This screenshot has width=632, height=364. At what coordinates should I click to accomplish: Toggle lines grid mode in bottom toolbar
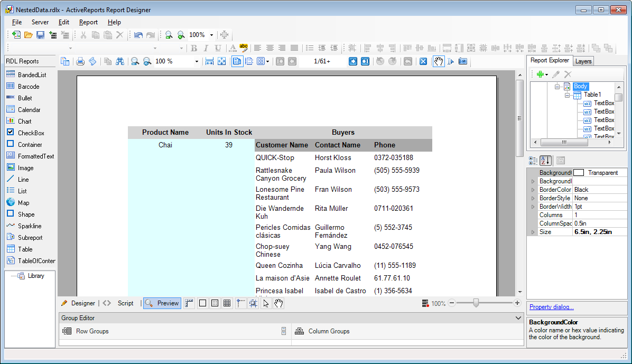click(x=227, y=303)
